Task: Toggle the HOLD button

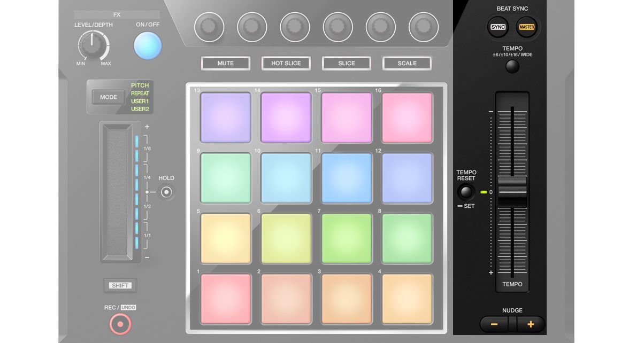Action: 167,192
